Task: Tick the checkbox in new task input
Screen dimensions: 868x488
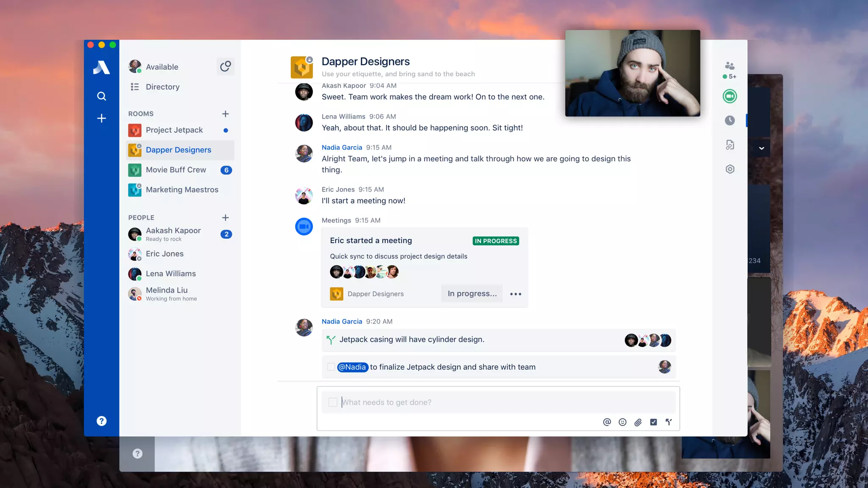Action: point(333,402)
